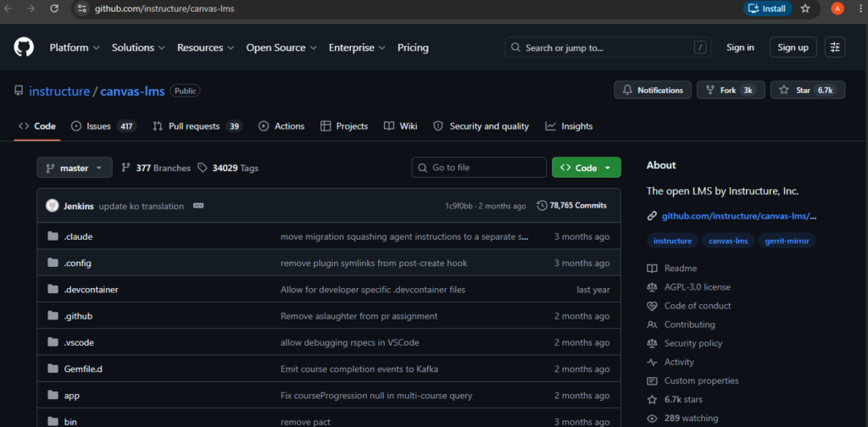868x427 pixels.
Task: Click the Gemfile.d folder icon
Action: pyautogui.click(x=53, y=369)
